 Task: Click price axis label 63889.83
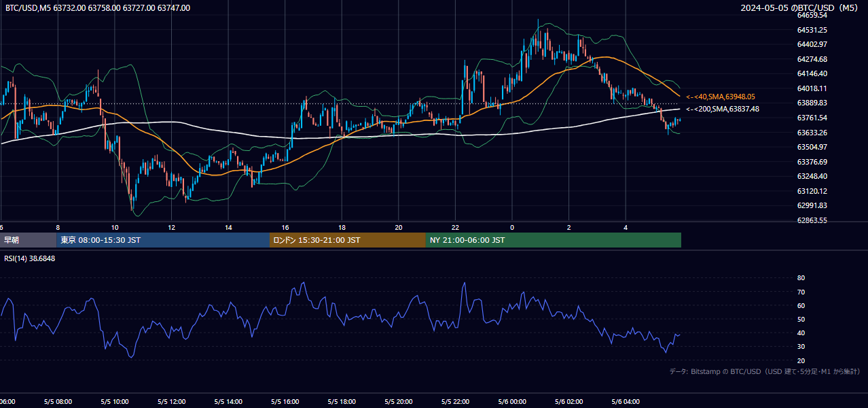812,103
